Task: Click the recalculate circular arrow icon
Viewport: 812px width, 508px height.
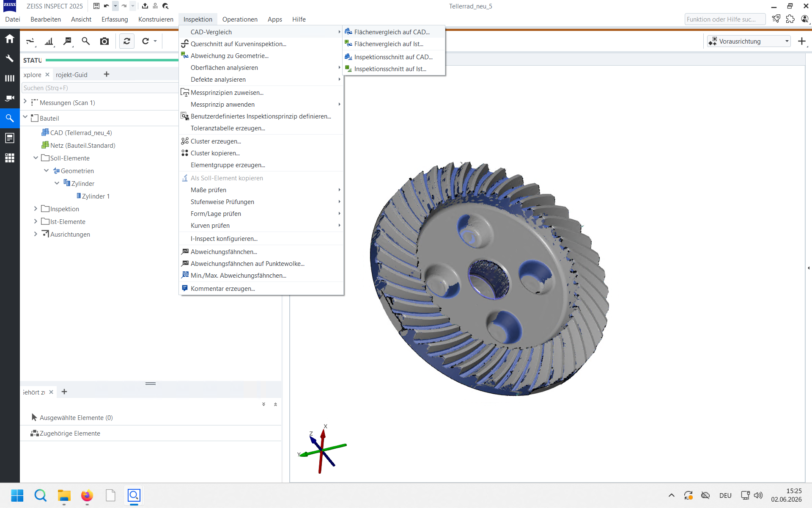Action: (145, 41)
